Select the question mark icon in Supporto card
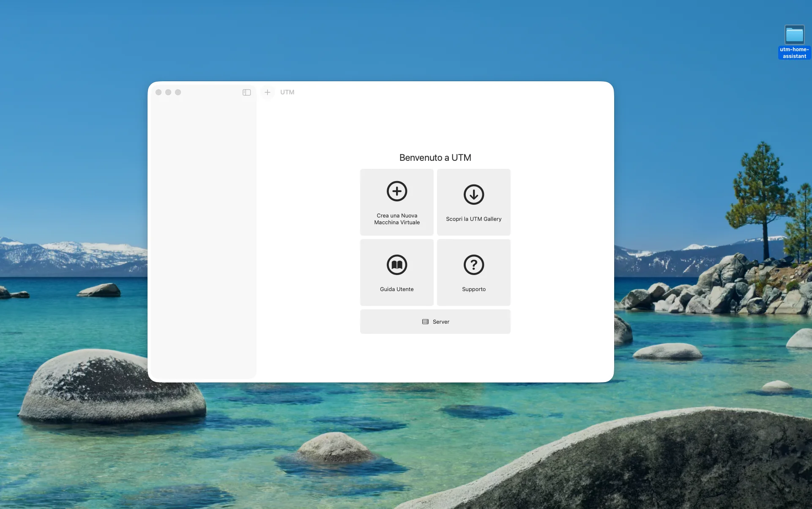Screen dimensions: 812x509 [473, 265]
